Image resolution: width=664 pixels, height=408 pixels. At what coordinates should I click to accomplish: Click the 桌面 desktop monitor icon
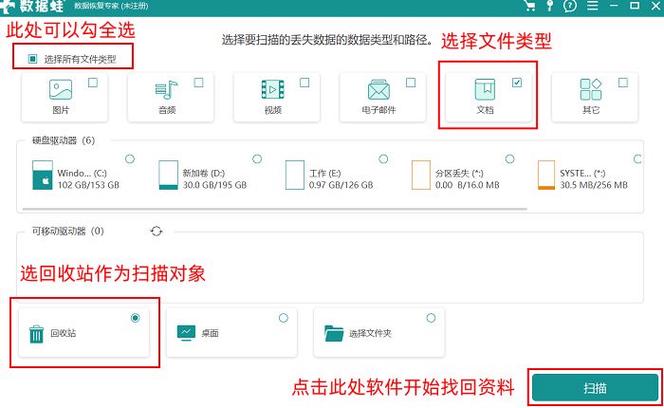tap(186, 333)
